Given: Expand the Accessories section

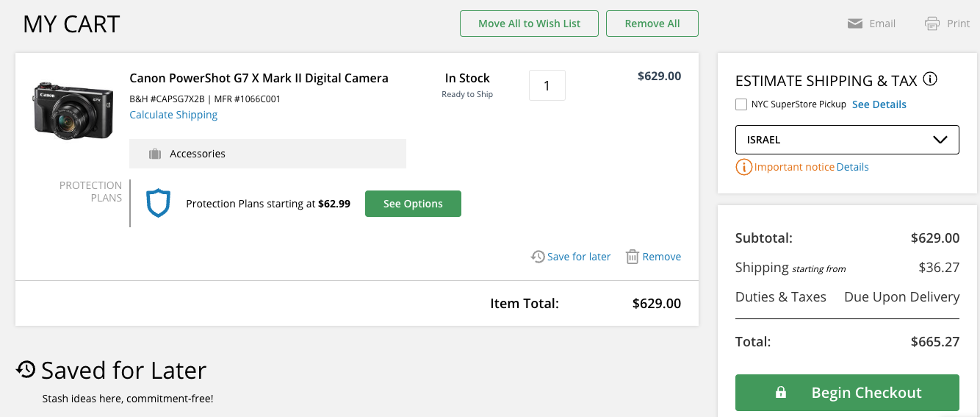Looking at the screenshot, I should [x=267, y=154].
